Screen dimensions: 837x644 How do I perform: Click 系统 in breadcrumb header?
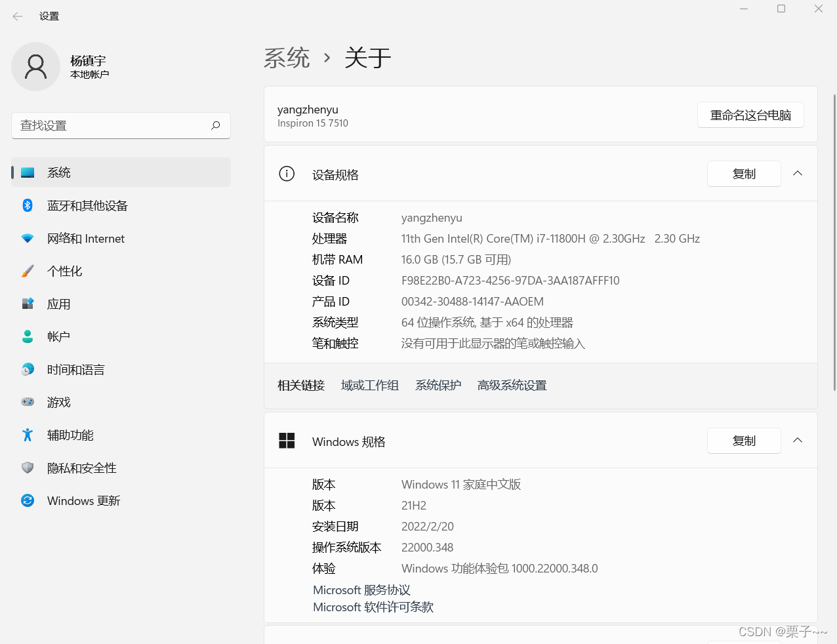(287, 58)
